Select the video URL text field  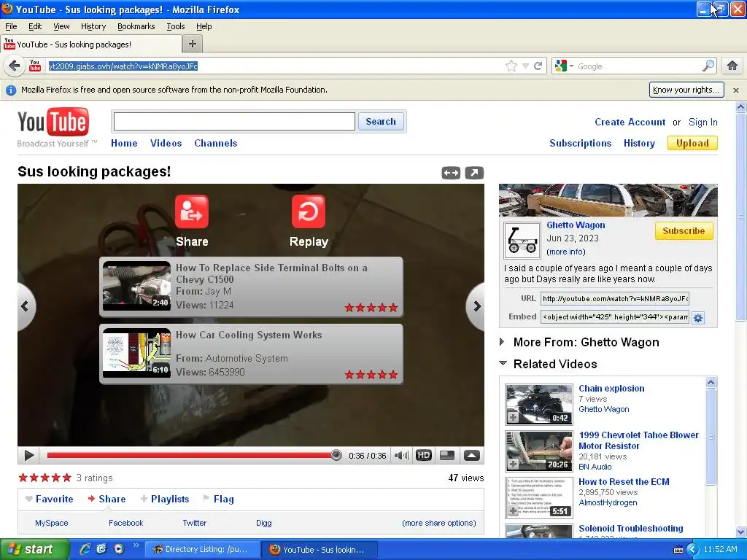(x=614, y=298)
